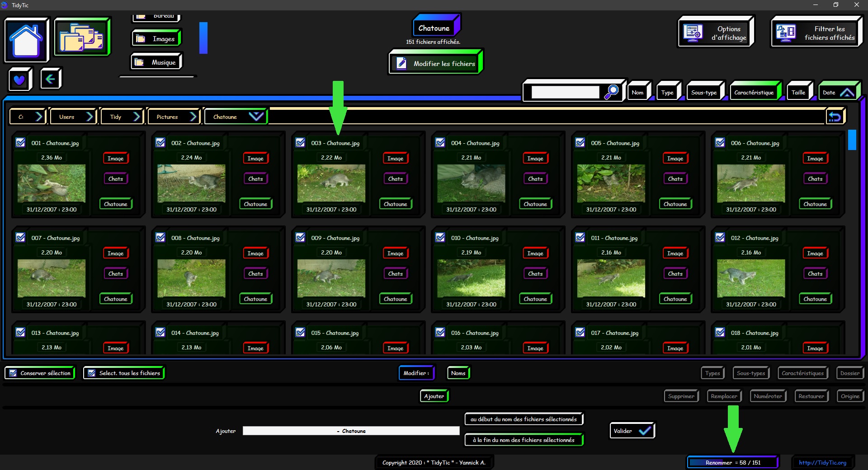
Task: Uncheck file 001 - Chatoune.jpg
Action: click(20, 143)
